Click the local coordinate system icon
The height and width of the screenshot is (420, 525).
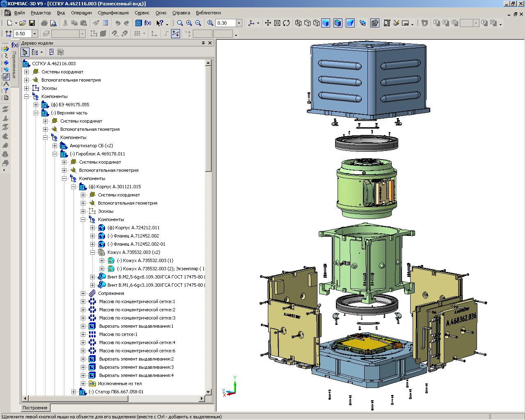coord(154,34)
